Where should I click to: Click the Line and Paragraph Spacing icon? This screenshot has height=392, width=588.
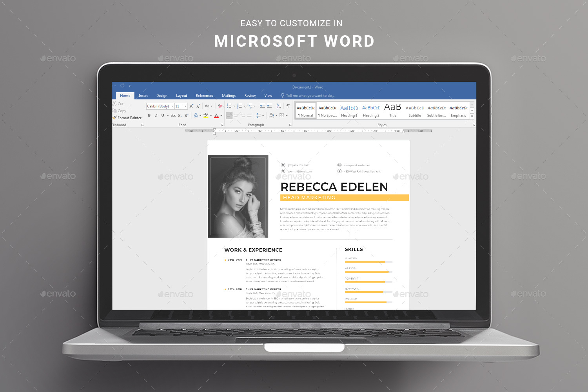coord(258,116)
